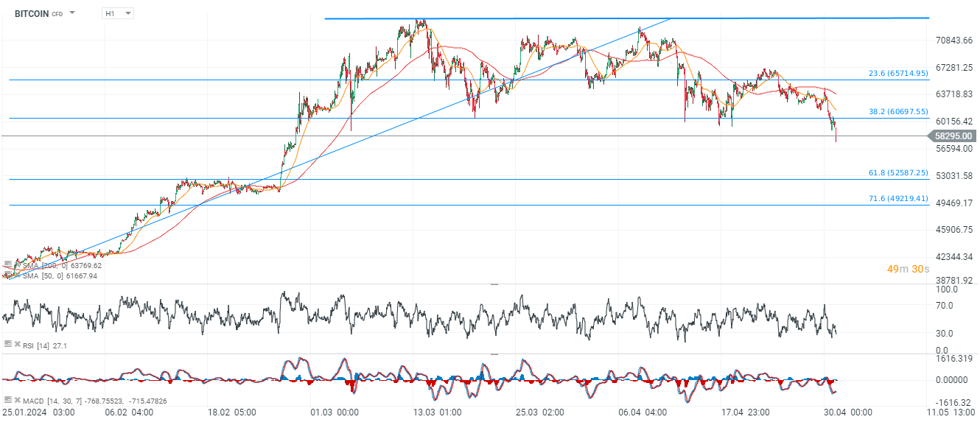Click the pane resize handle above RSI panel
This screenshot has height=425, width=980.
pyautogui.click(x=494, y=284)
